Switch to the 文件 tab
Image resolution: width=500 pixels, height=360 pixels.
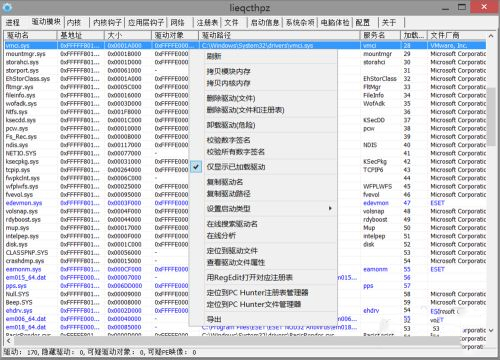[231, 22]
